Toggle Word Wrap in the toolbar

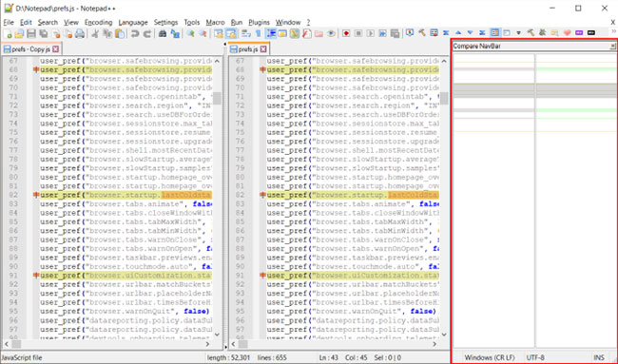tap(245, 33)
